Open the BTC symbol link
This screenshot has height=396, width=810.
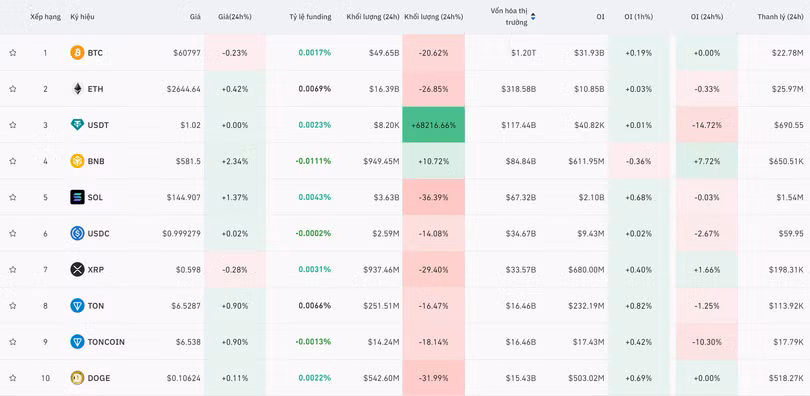coord(95,53)
